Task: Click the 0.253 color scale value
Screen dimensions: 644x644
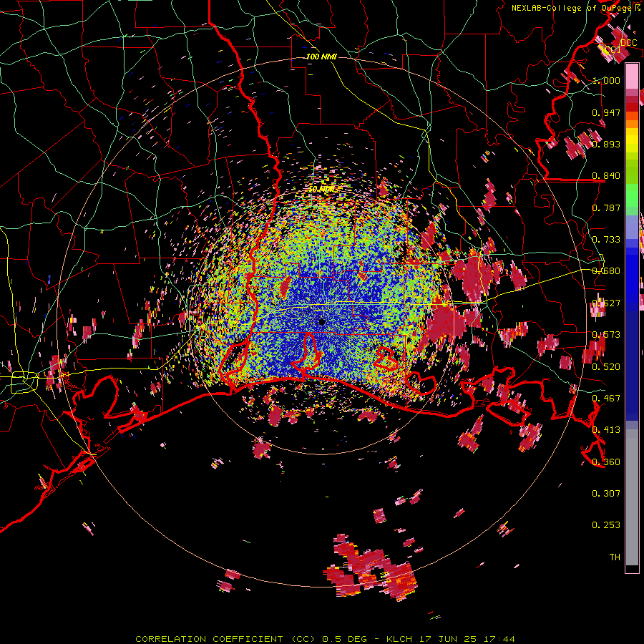Action: [606, 525]
